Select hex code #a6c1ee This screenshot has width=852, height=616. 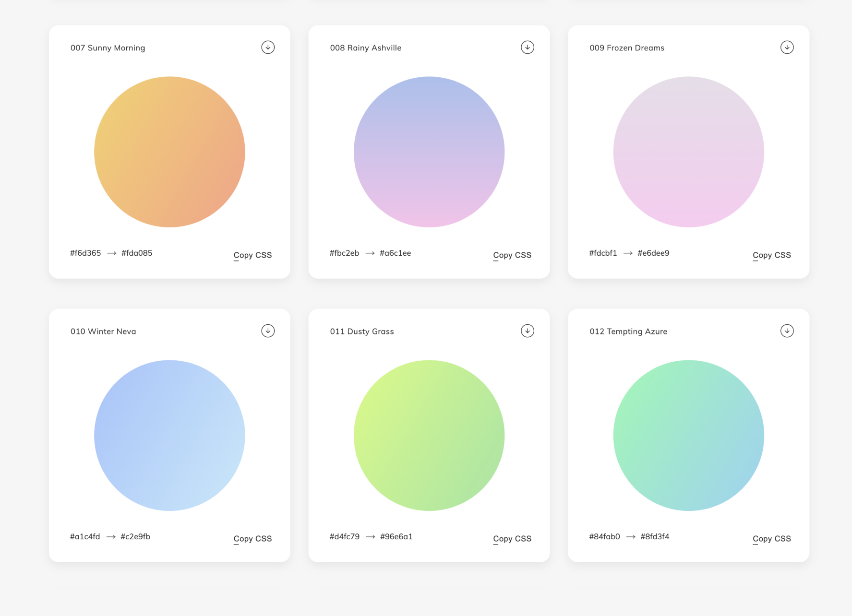395,253
